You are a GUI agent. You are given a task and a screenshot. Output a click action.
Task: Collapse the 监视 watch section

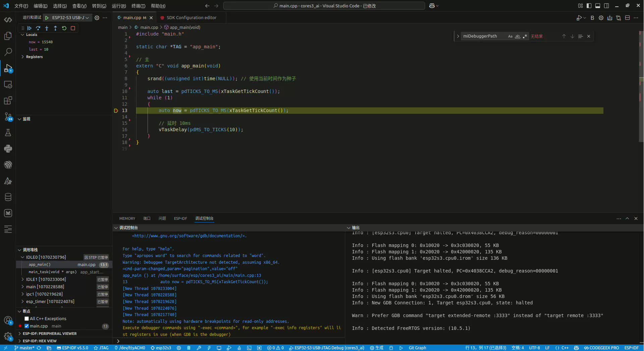coord(19,119)
